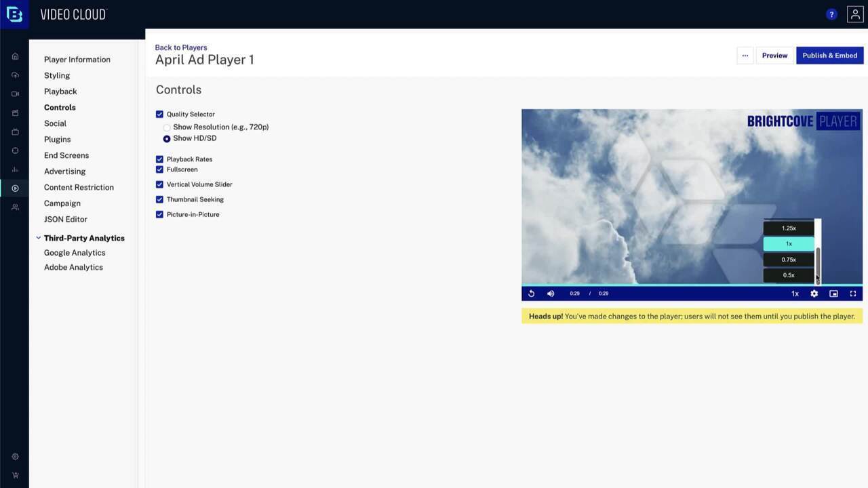Click the player progress bar
Viewport: 868px width, 488px height.
point(692,285)
